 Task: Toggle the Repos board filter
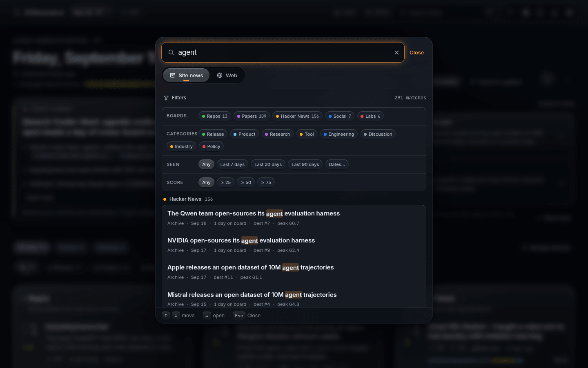[215, 116]
